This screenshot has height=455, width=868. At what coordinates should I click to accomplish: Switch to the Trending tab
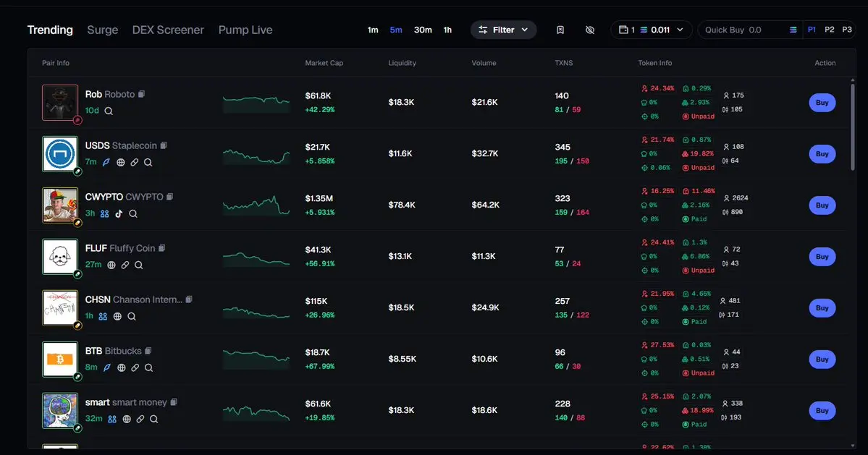pos(50,30)
